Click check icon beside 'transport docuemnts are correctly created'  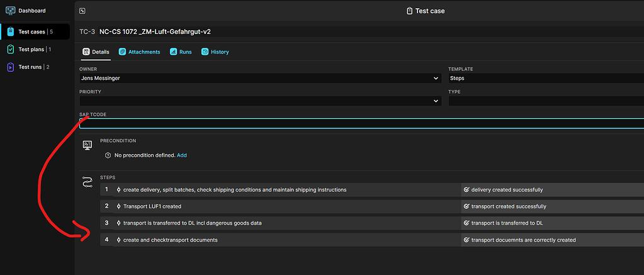pos(466,240)
